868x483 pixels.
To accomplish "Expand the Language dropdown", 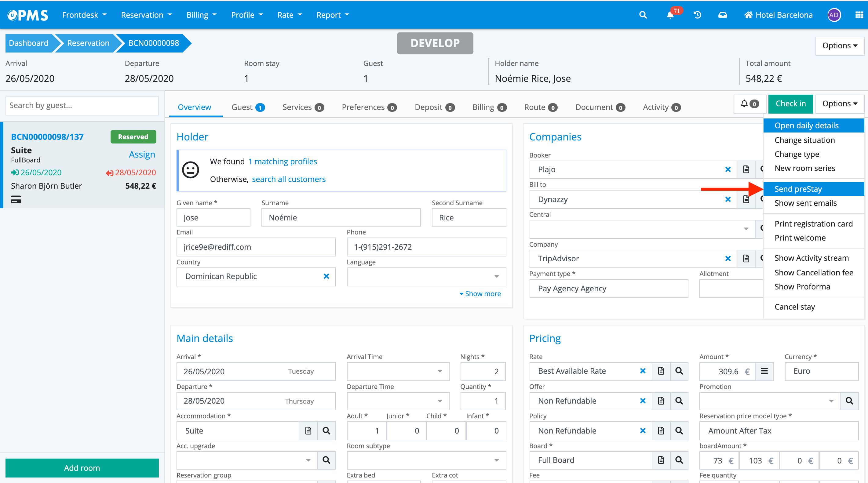I will click(x=496, y=276).
